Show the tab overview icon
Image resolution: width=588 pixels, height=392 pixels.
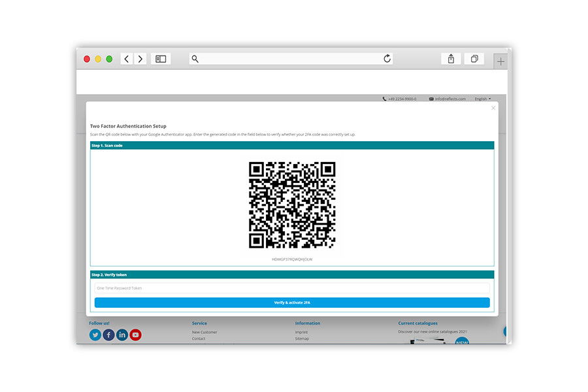click(x=474, y=59)
